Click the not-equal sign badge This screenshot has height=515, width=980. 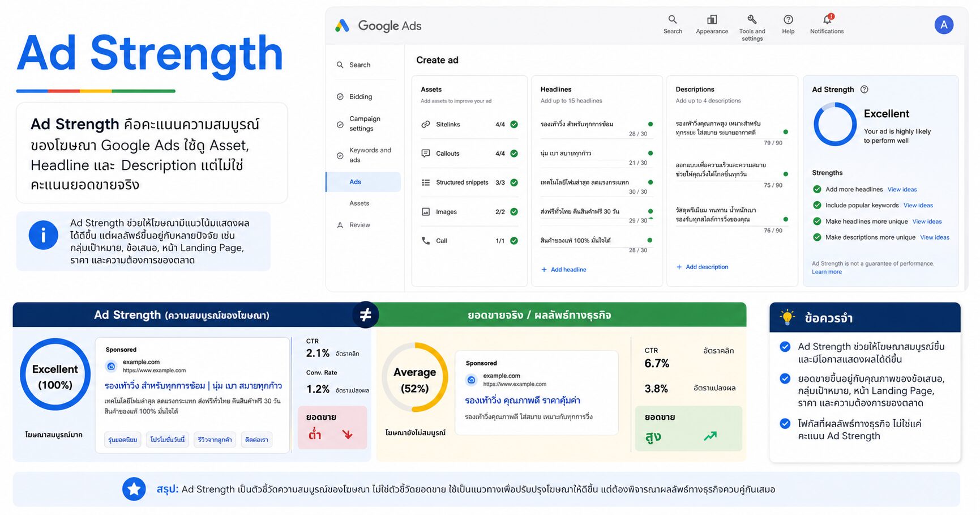pyautogui.click(x=365, y=314)
